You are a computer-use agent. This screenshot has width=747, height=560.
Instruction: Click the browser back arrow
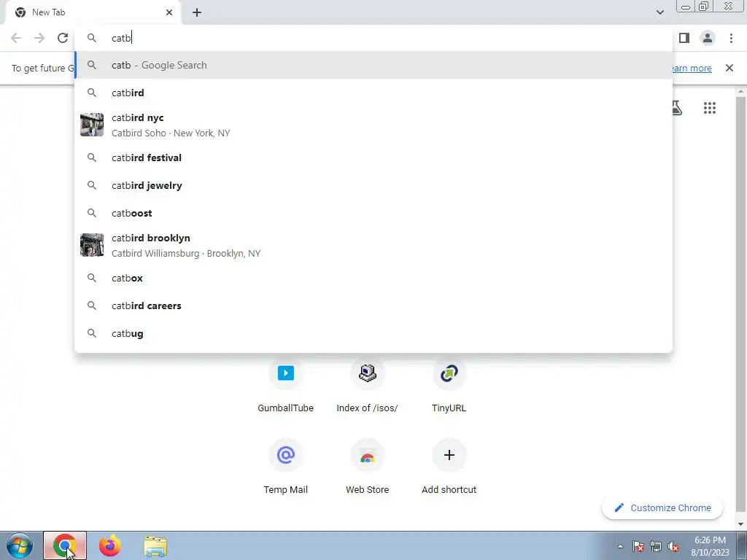click(x=16, y=38)
